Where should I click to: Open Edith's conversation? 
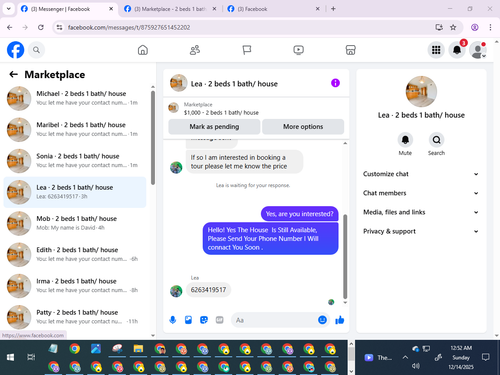coord(75,254)
